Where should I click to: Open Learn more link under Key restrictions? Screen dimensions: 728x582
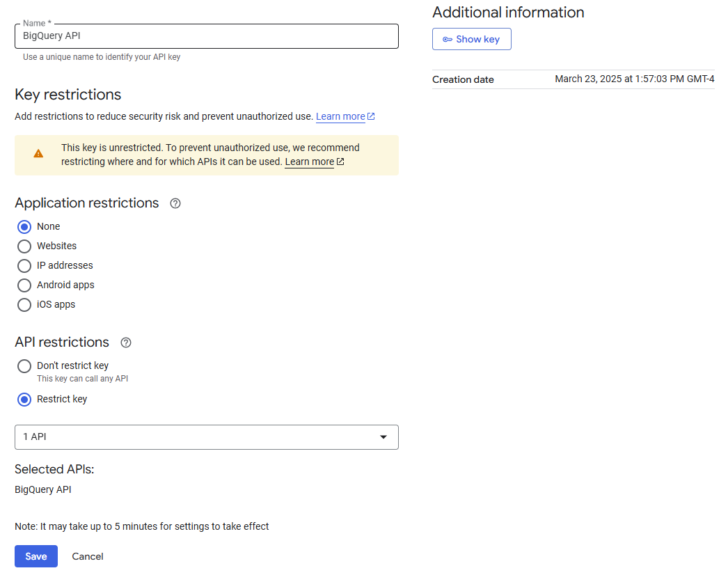[x=340, y=116]
